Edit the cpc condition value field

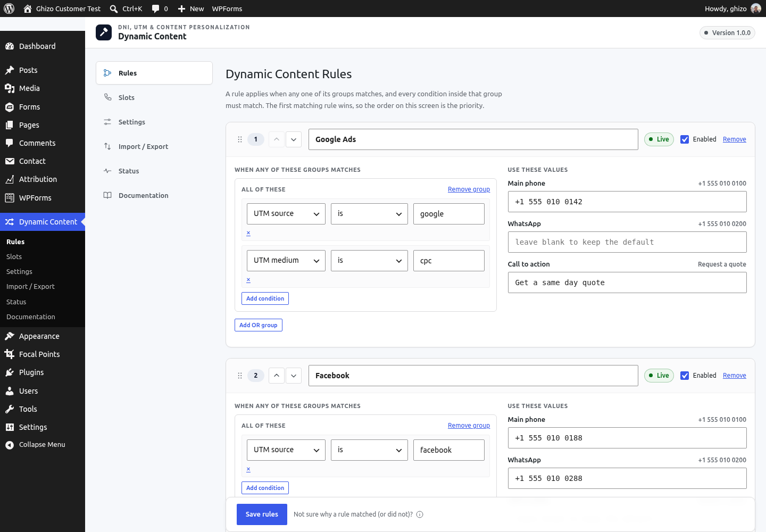click(x=449, y=261)
